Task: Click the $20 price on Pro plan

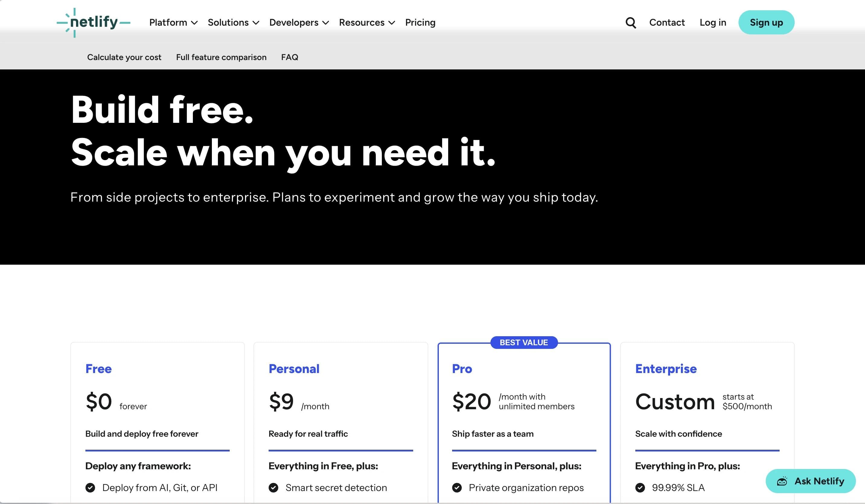Action: [472, 402]
